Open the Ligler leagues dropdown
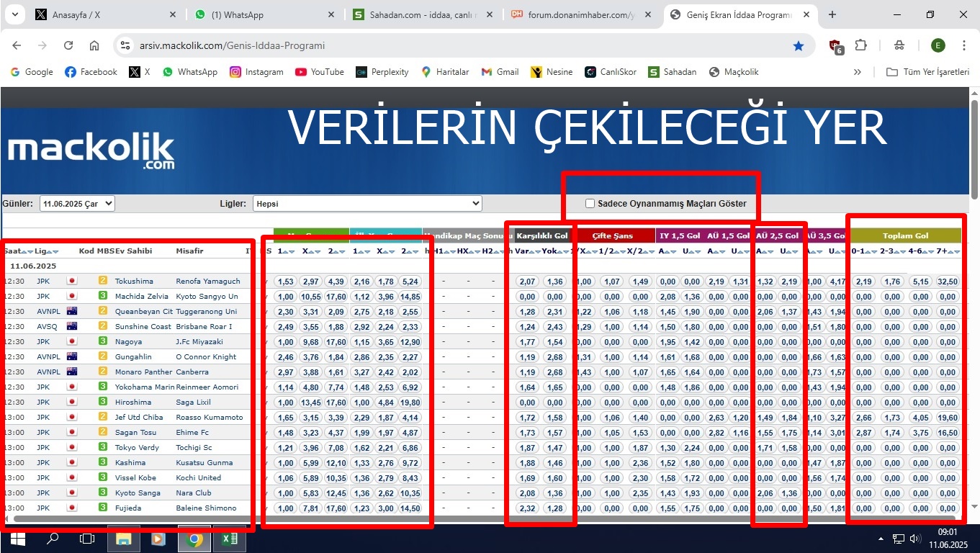 [367, 204]
